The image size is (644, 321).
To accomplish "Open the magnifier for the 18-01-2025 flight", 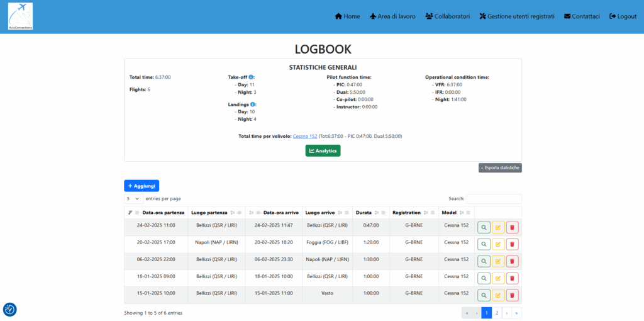I will click(x=484, y=278).
